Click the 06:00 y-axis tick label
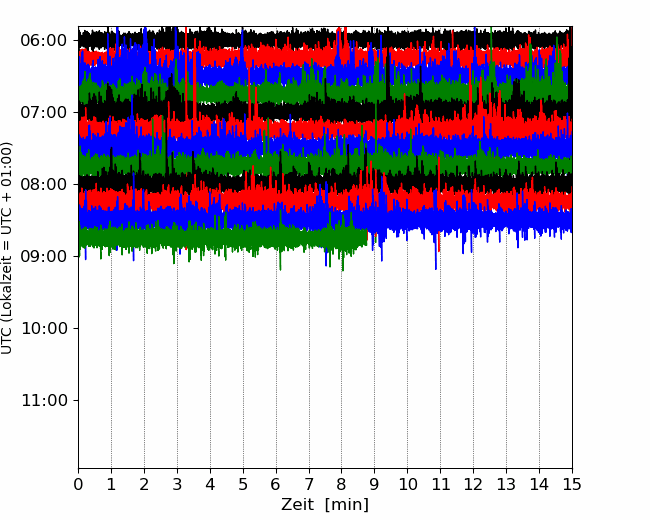The image size is (650, 520). point(44,41)
